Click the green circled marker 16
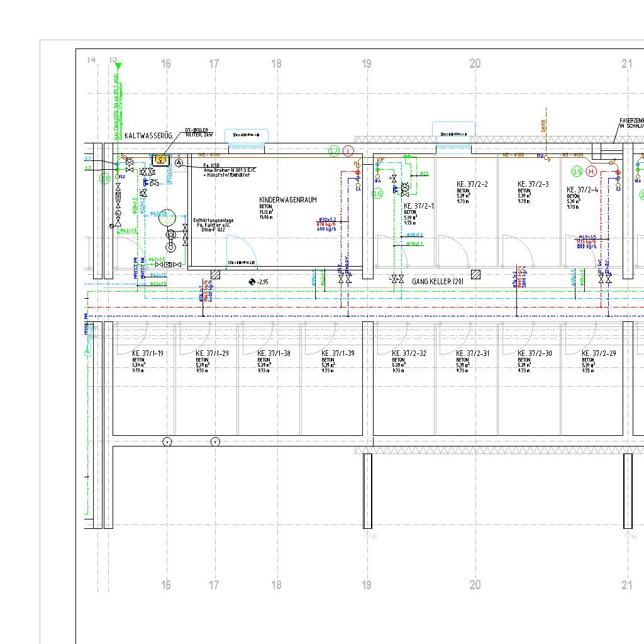 [377, 194]
